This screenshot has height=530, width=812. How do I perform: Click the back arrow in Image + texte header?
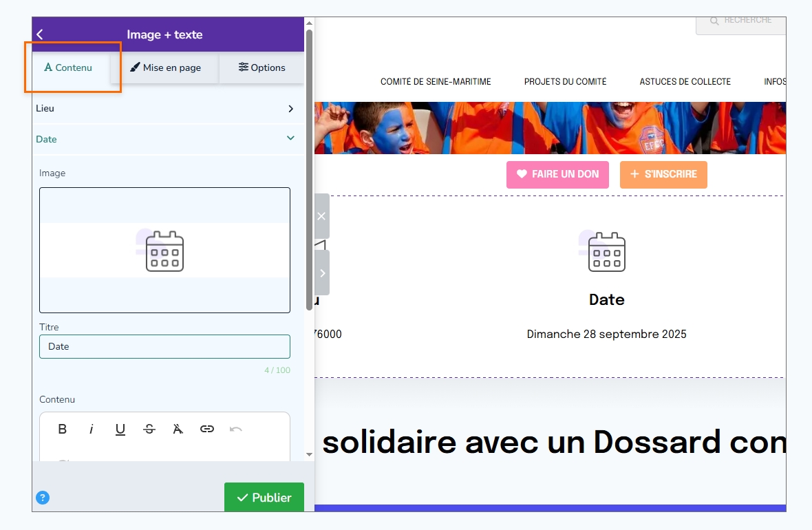click(40, 34)
